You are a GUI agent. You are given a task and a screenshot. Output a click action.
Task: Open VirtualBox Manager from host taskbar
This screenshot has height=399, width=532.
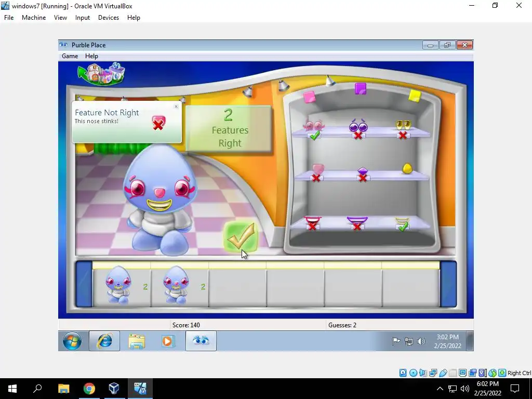[x=114, y=389]
